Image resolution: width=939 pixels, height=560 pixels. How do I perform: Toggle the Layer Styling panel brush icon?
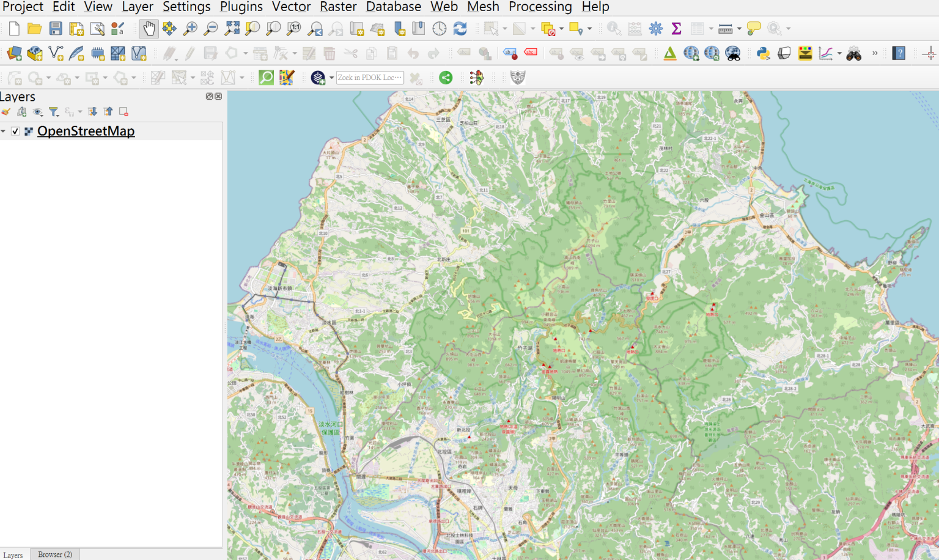click(x=6, y=112)
